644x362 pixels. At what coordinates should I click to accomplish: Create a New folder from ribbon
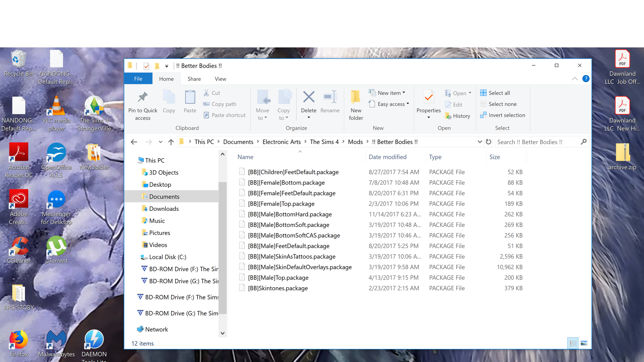pyautogui.click(x=356, y=105)
